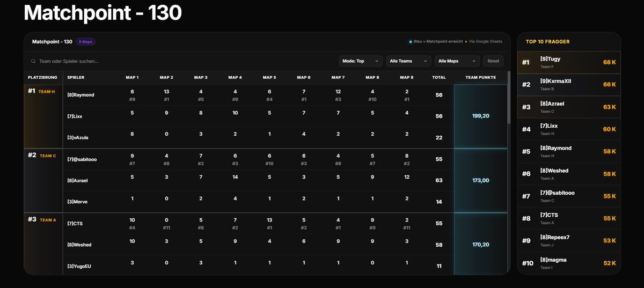Select fragger #7 [7]@sabitooo entry
This screenshot has height=288, width=644.
pos(569,196)
